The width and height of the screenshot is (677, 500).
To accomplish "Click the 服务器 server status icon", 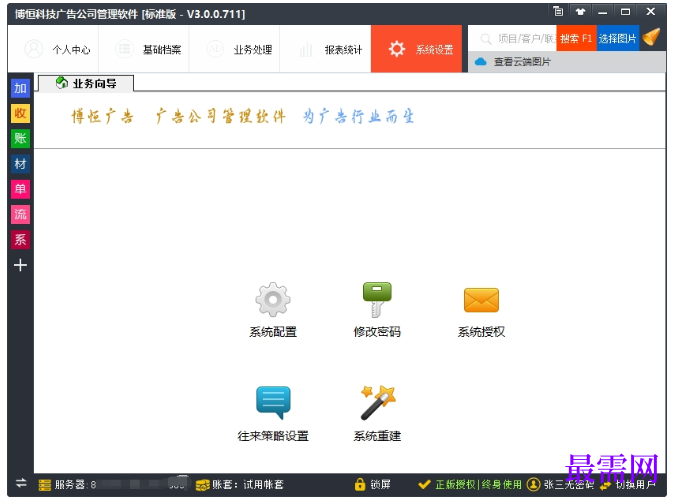I will point(44,485).
